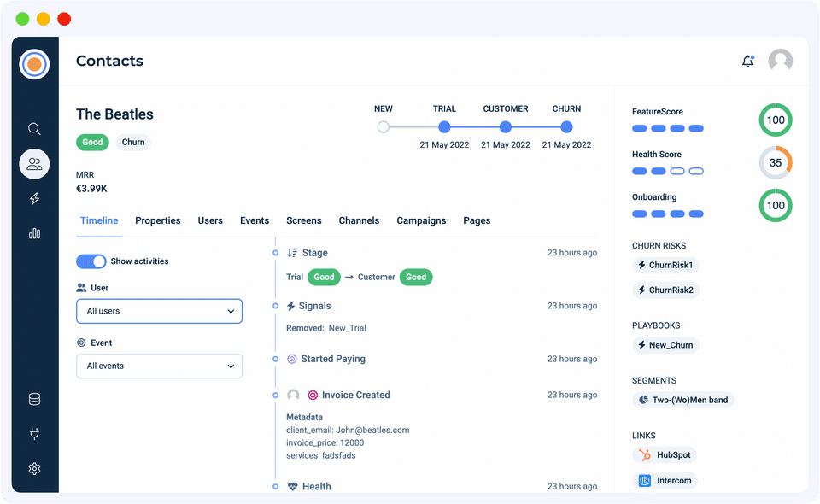Open the bar chart analytics sidebar icon

point(34,233)
